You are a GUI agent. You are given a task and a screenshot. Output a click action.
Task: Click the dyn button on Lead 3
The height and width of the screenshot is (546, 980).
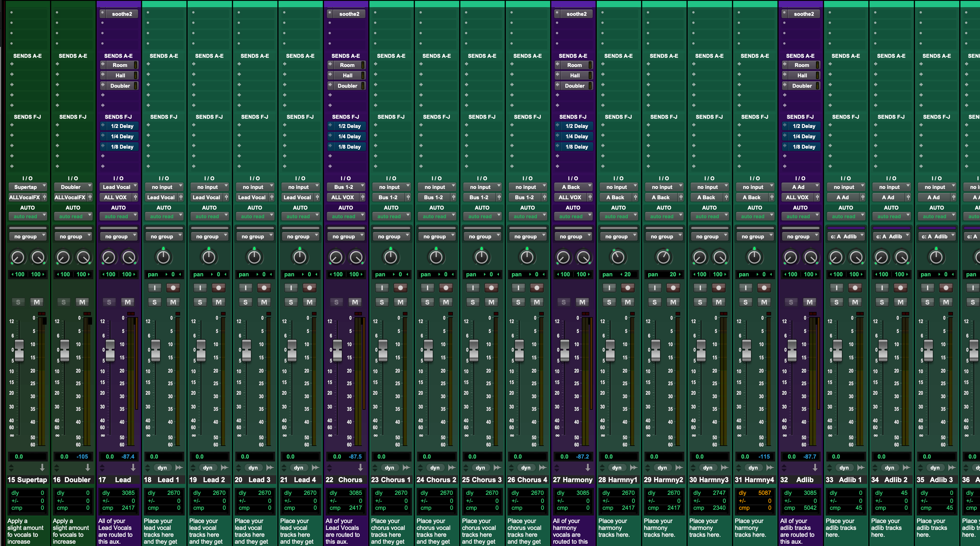pos(253,468)
